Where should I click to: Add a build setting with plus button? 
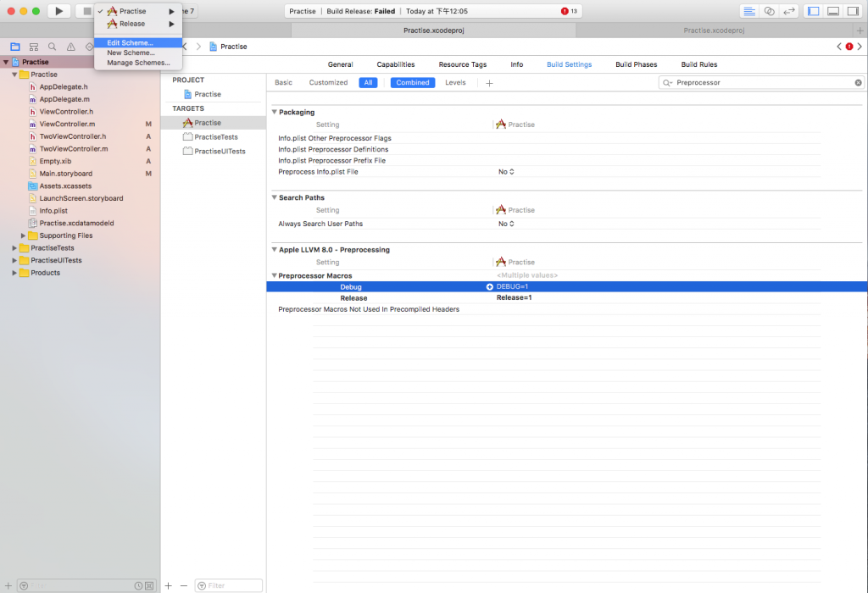(x=489, y=83)
